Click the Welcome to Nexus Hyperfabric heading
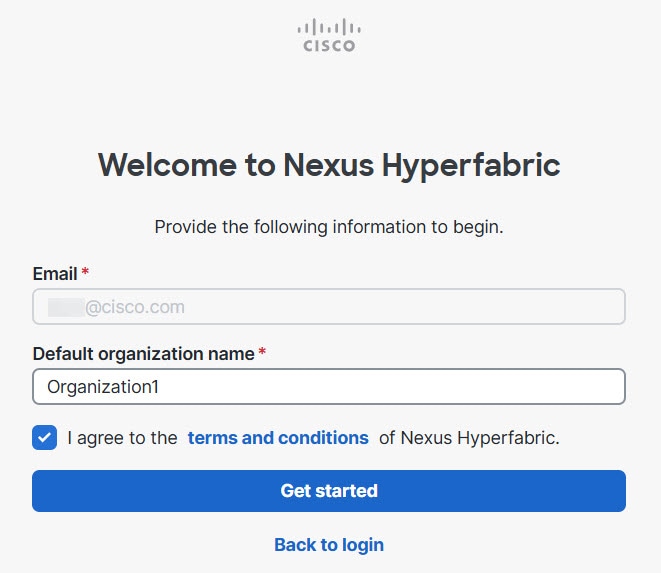 [329, 165]
